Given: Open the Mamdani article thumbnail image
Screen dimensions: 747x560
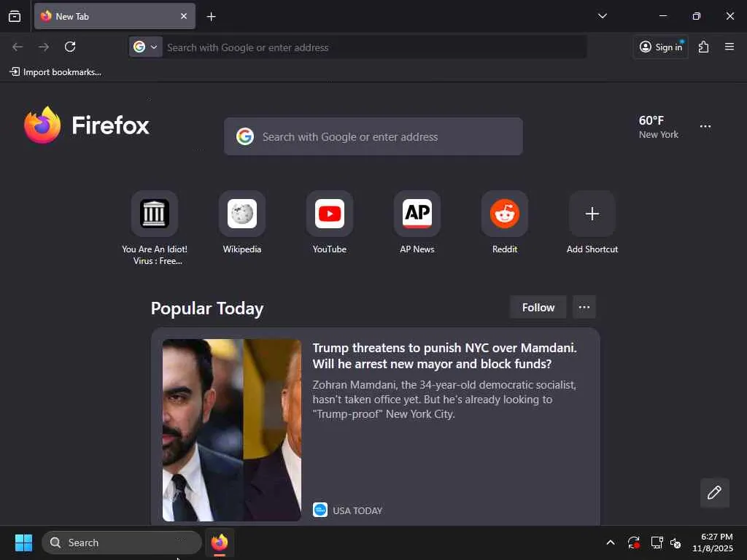Looking at the screenshot, I should (x=231, y=430).
